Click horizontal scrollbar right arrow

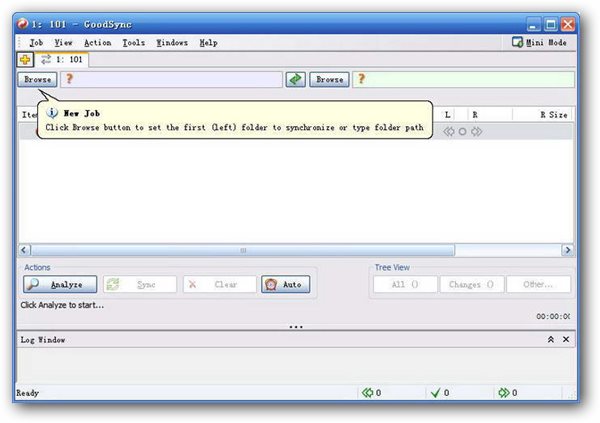pos(567,250)
